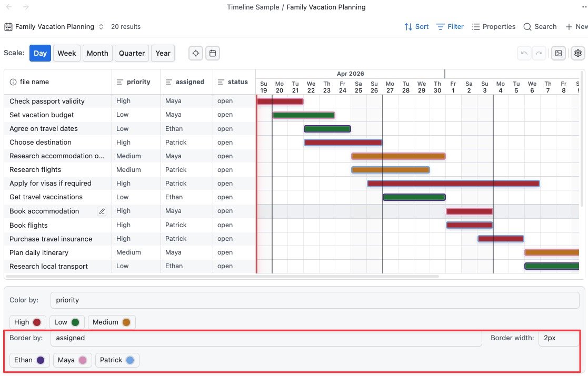Open the Properties menu
The height and width of the screenshot is (376, 588).
(493, 27)
